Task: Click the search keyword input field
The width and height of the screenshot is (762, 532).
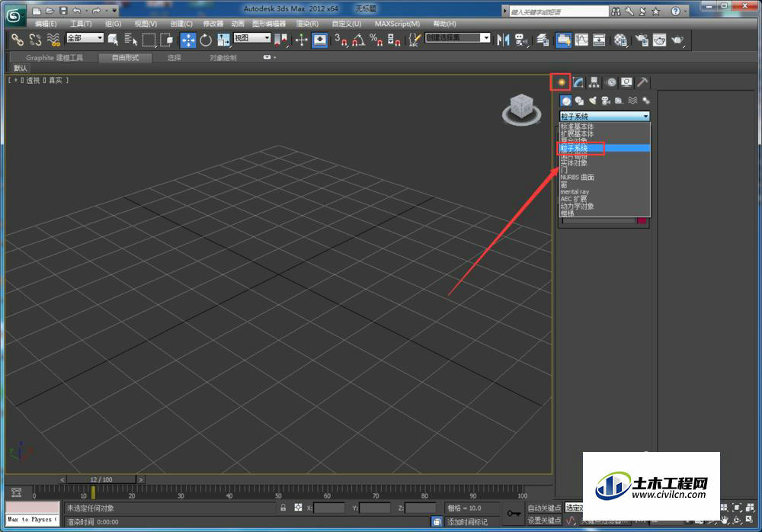Action: click(558, 11)
